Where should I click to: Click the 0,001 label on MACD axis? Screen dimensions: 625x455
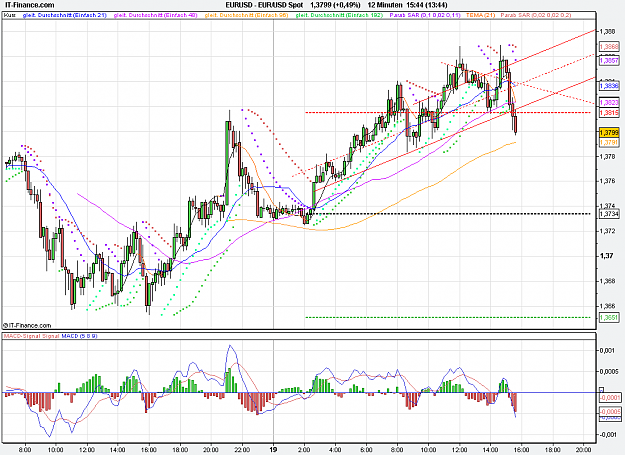[x=607, y=351]
